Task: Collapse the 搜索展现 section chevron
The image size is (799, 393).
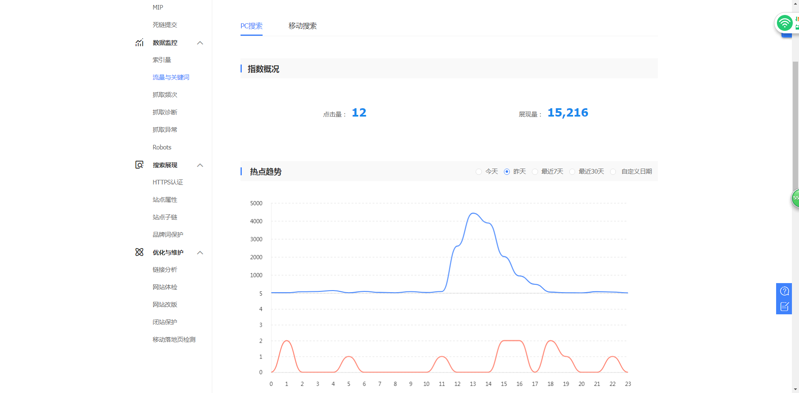Action: click(200, 165)
